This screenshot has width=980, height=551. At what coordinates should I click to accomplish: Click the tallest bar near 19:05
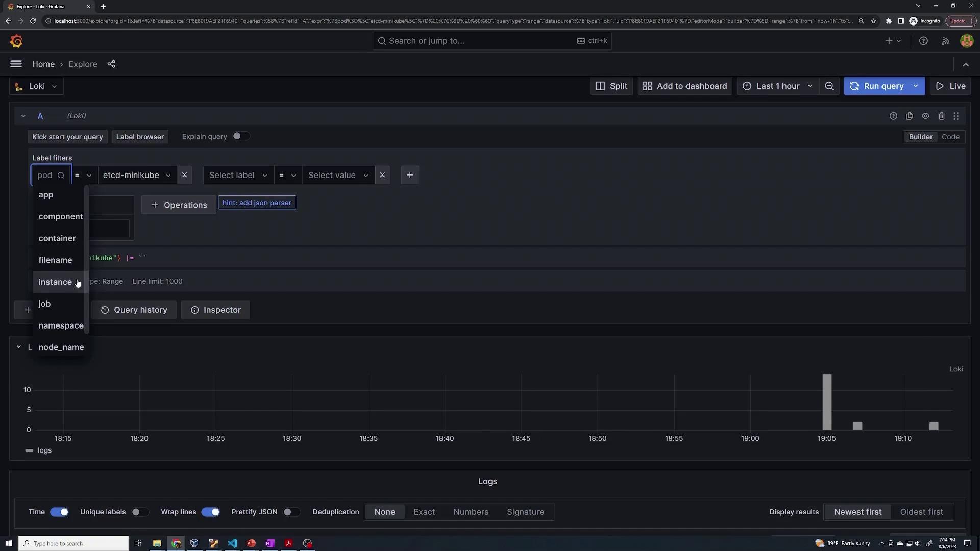(x=827, y=402)
